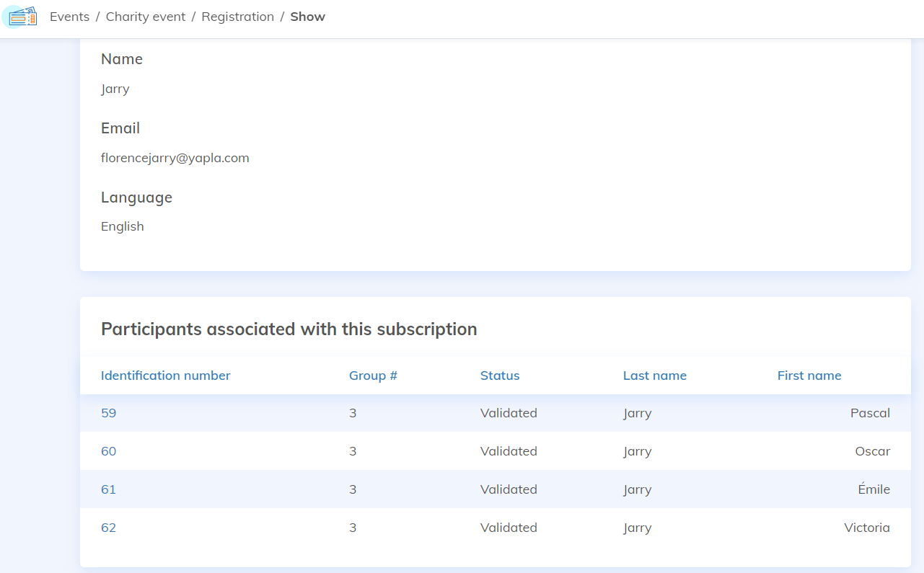Open participant 60 details
924x573 pixels.
click(x=108, y=451)
